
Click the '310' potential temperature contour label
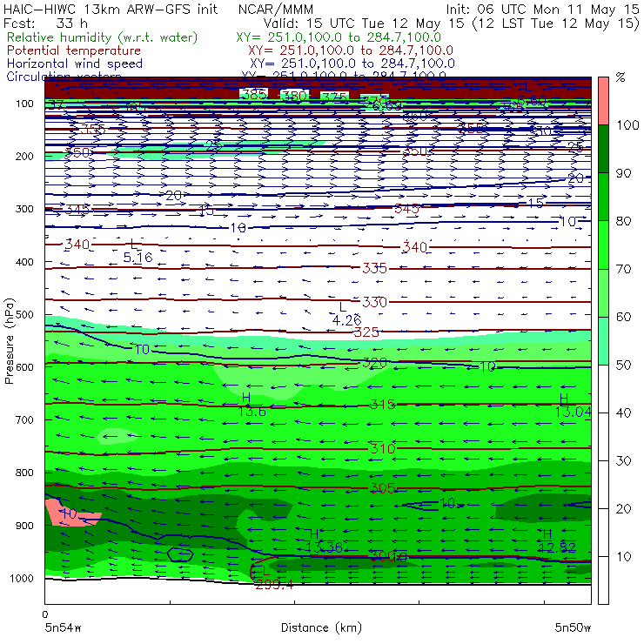(x=382, y=448)
